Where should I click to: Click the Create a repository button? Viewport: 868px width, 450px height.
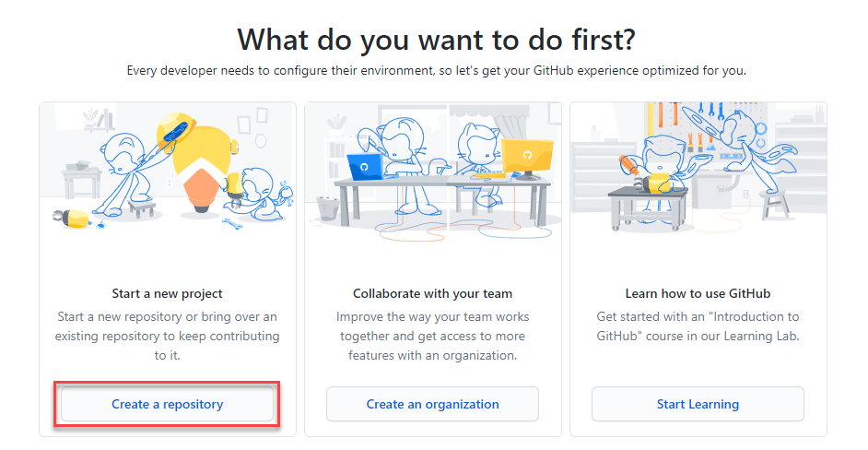click(167, 404)
